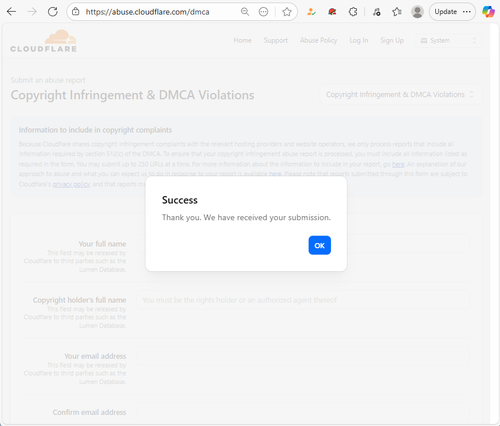
Task: Reload the page with refresh icon
Action: coord(53,12)
